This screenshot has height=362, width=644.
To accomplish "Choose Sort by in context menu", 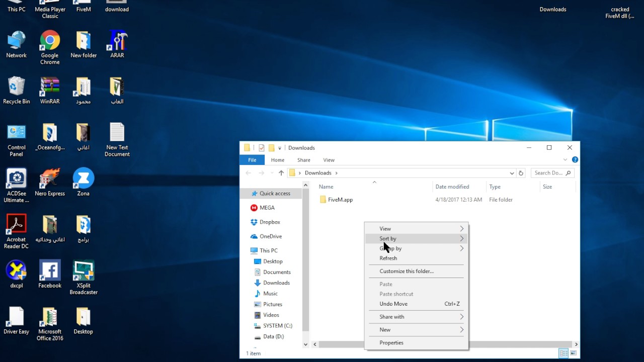I will pos(416,239).
